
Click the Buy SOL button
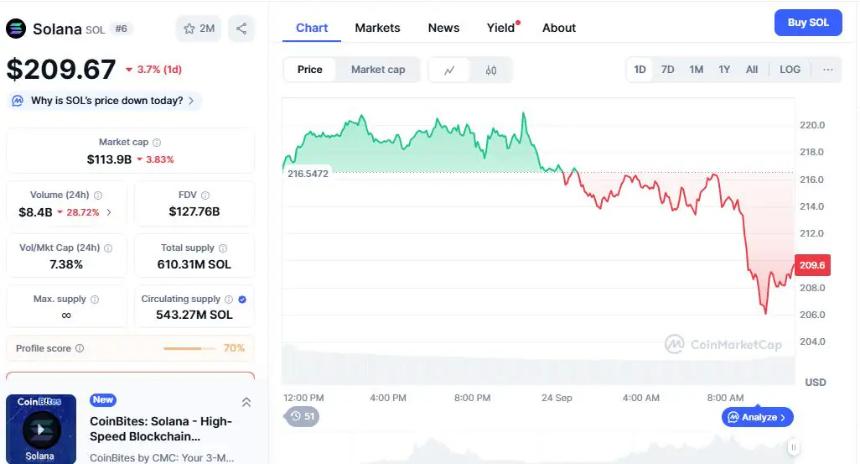[808, 23]
